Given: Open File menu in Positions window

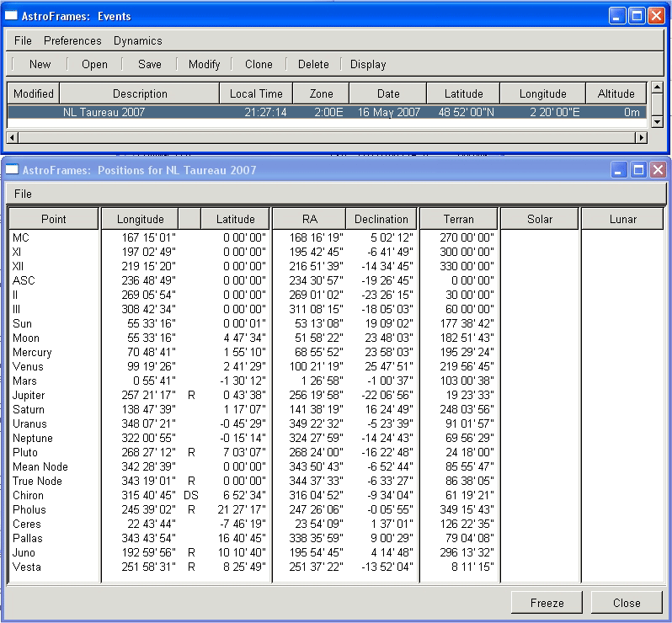Looking at the screenshot, I should [23, 194].
